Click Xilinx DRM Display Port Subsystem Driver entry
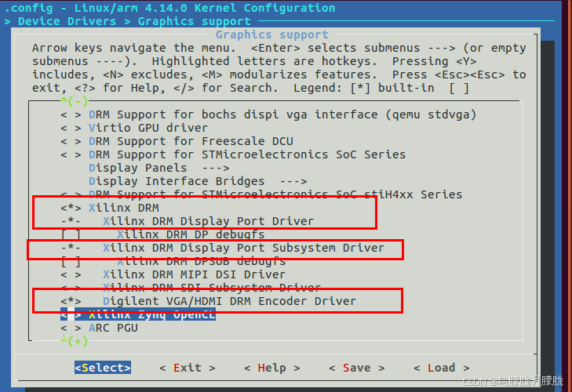The height and width of the screenshot is (392, 572). point(222,248)
